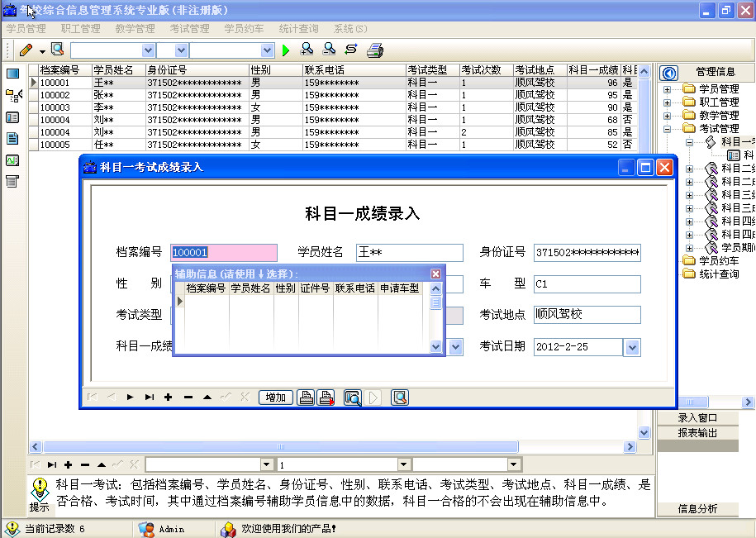
Task: Click the tree structure icon in the left sidebar
Action: [13, 96]
